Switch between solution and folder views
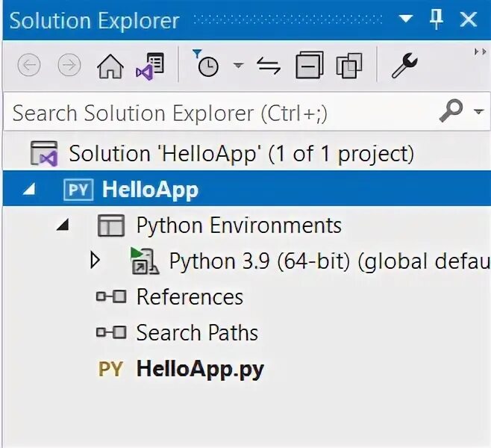The height and width of the screenshot is (448, 491). coord(150,66)
